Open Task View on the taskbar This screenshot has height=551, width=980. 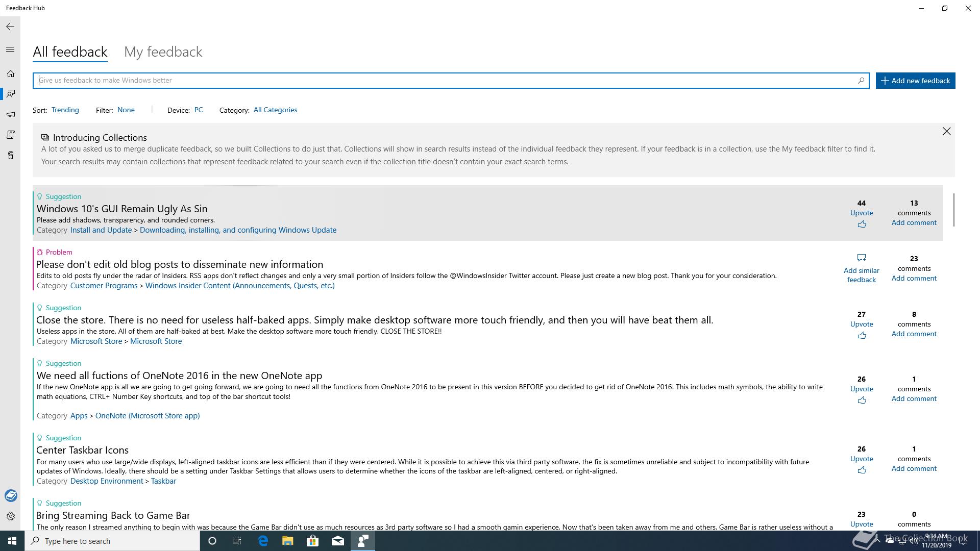(x=237, y=541)
